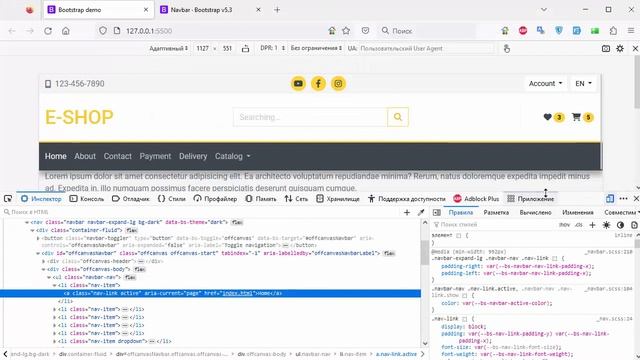Click the Contact nav link
The image size is (640, 360).
click(118, 156)
